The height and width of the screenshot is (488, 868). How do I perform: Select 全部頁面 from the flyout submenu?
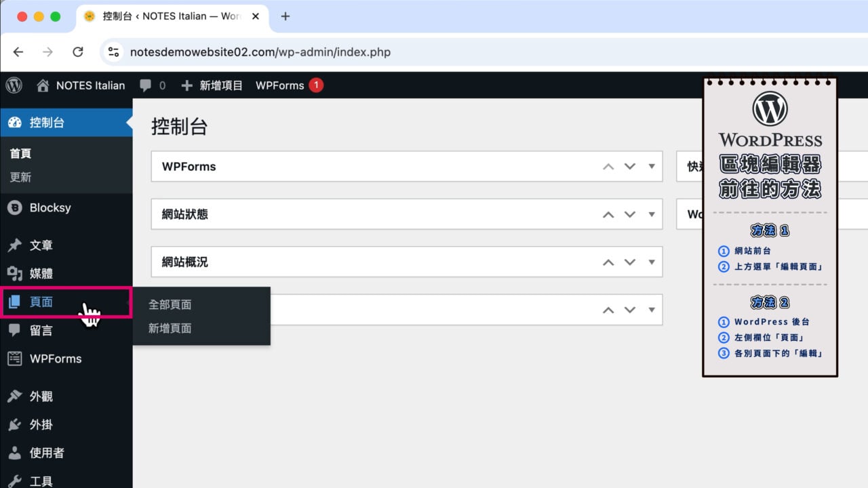(170, 305)
